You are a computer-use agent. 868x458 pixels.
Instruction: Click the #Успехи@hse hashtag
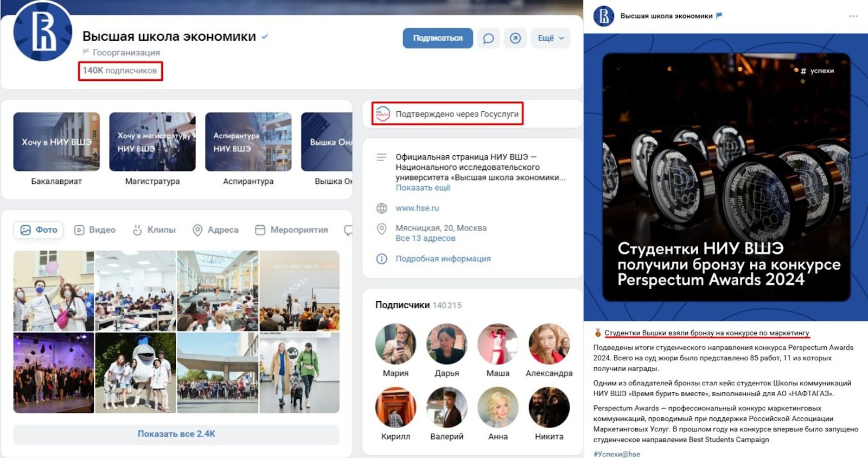coord(617,454)
